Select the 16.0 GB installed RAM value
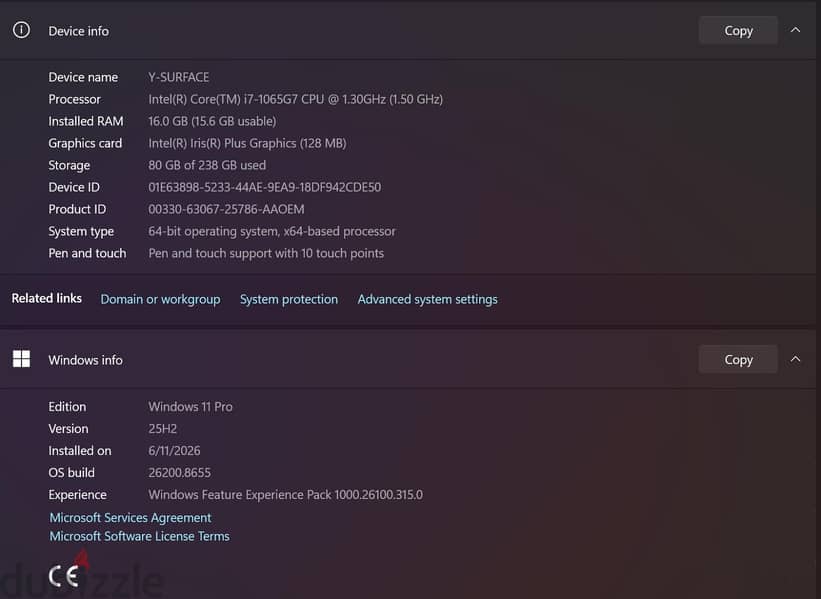The width and height of the screenshot is (821, 599). 212,121
